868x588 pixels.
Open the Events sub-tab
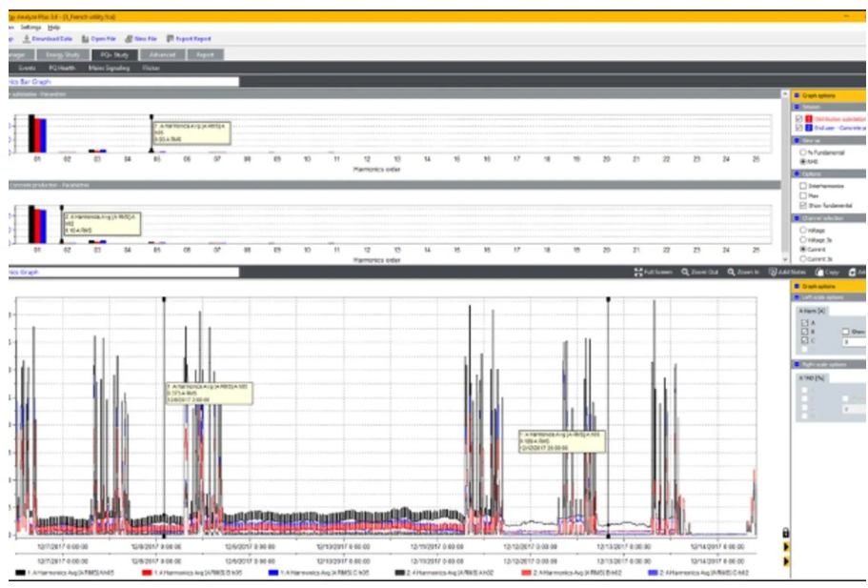point(27,68)
